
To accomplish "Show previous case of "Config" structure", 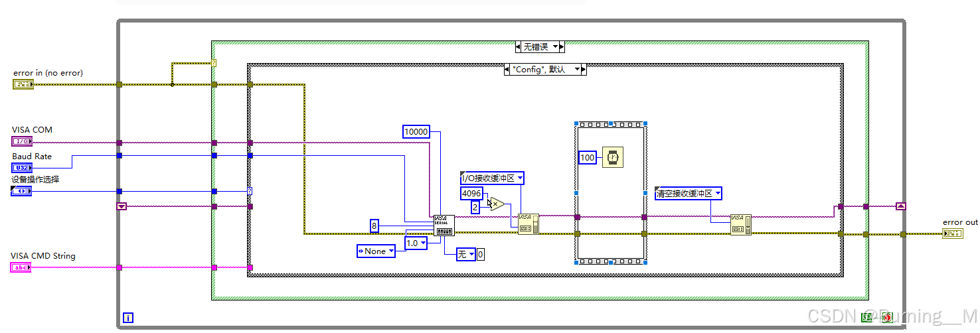I will pos(507,69).
